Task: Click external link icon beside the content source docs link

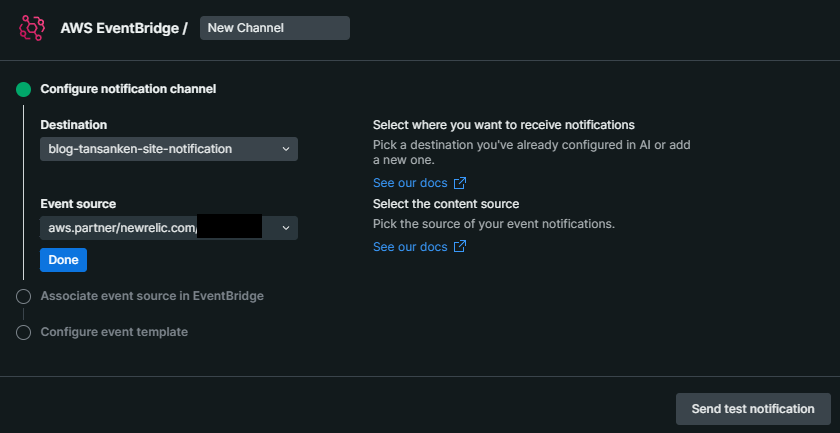Action: (x=460, y=247)
